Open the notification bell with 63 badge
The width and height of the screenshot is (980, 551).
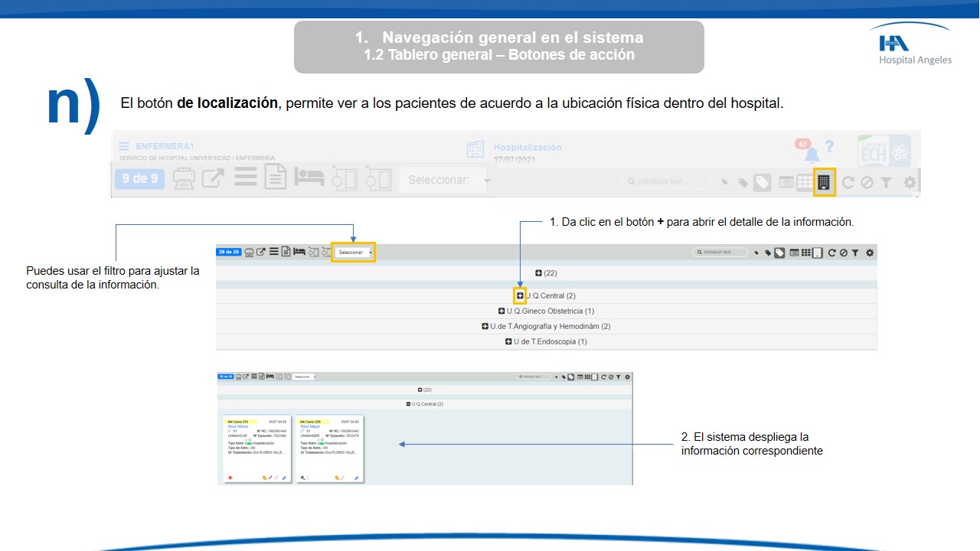(x=811, y=154)
